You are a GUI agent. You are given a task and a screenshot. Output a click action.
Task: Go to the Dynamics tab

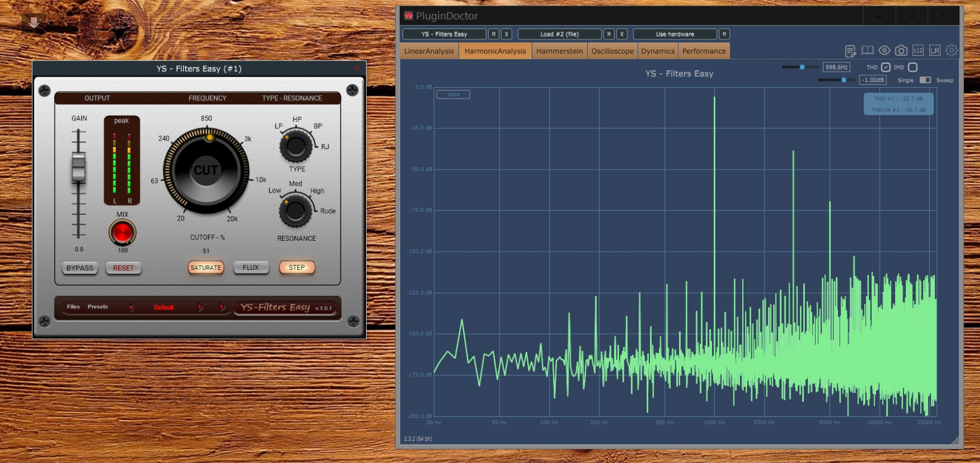pos(658,51)
